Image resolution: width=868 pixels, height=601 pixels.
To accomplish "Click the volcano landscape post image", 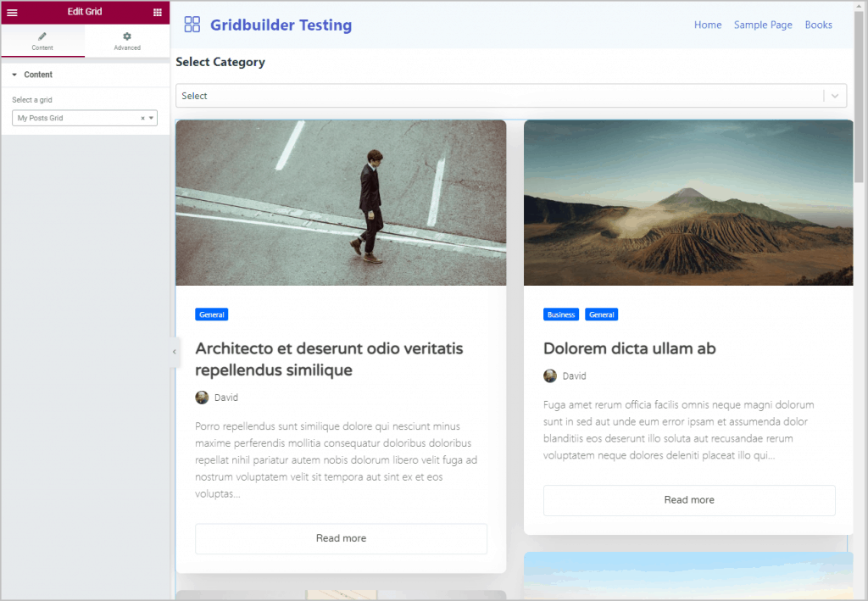I will pos(688,202).
